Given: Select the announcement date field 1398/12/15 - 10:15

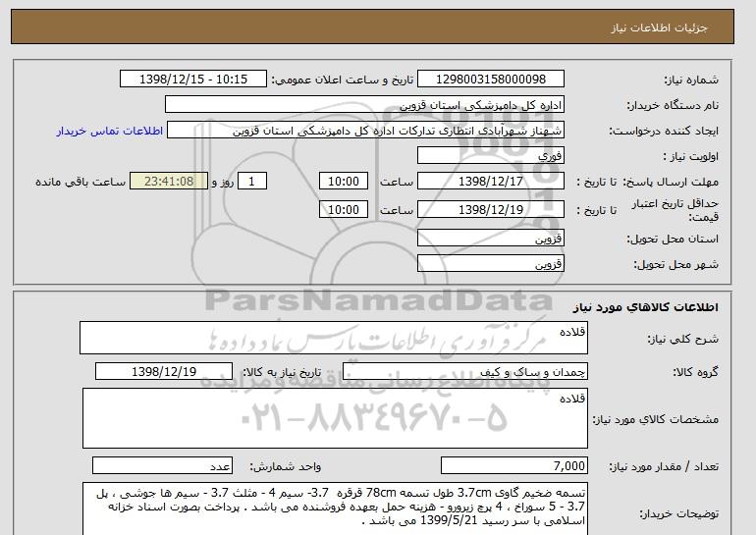Looking at the screenshot, I should coord(193,80).
